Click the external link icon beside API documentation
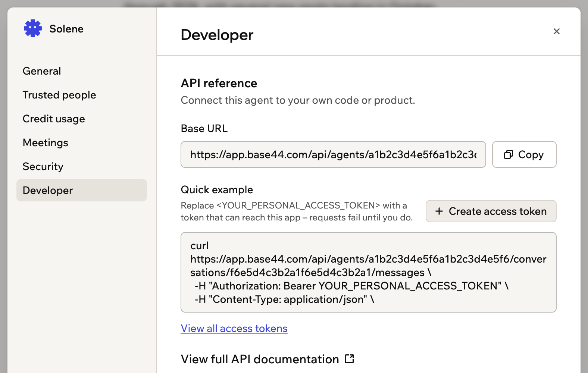The image size is (588, 373). tap(349, 359)
